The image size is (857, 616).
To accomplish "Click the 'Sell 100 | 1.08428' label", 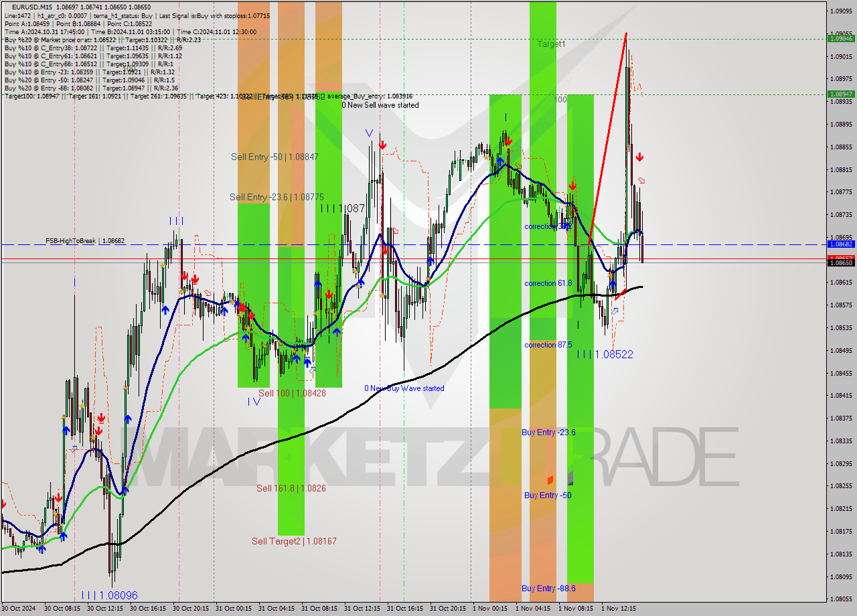I will (x=292, y=393).
